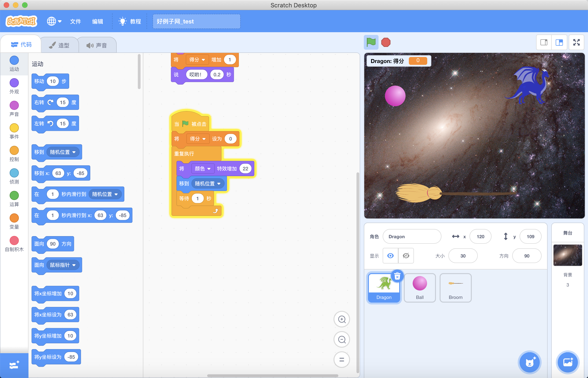Click the choose a sprite cat button
Image resolution: width=588 pixels, height=378 pixels.
(x=529, y=362)
